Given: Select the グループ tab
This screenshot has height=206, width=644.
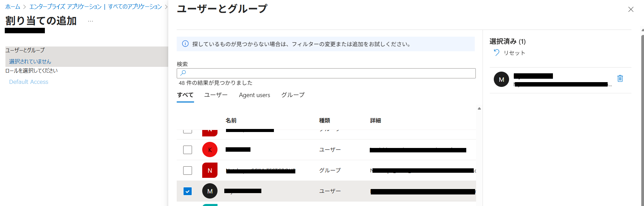Looking at the screenshot, I should coord(293,95).
